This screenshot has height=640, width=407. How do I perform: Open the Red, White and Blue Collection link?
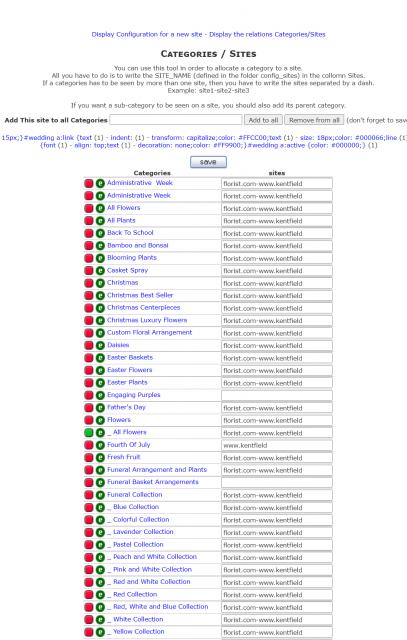click(161, 607)
